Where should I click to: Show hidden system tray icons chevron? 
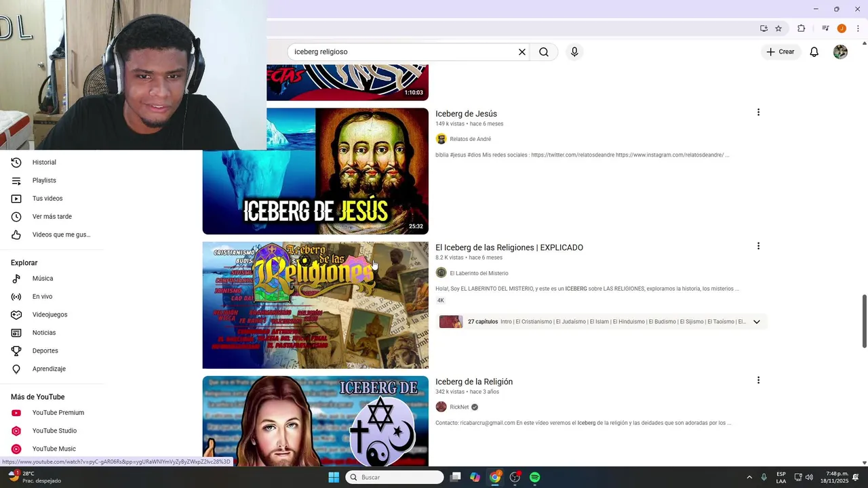[749, 477]
